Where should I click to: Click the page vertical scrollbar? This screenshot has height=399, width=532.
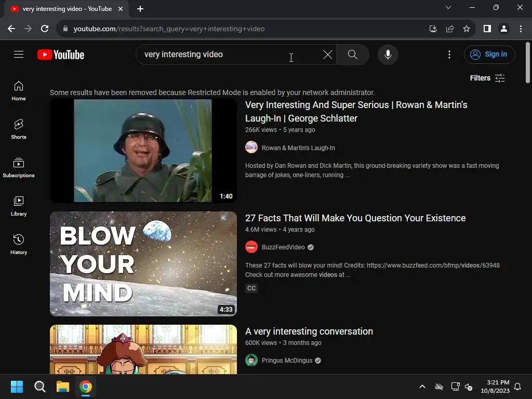pos(528,63)
